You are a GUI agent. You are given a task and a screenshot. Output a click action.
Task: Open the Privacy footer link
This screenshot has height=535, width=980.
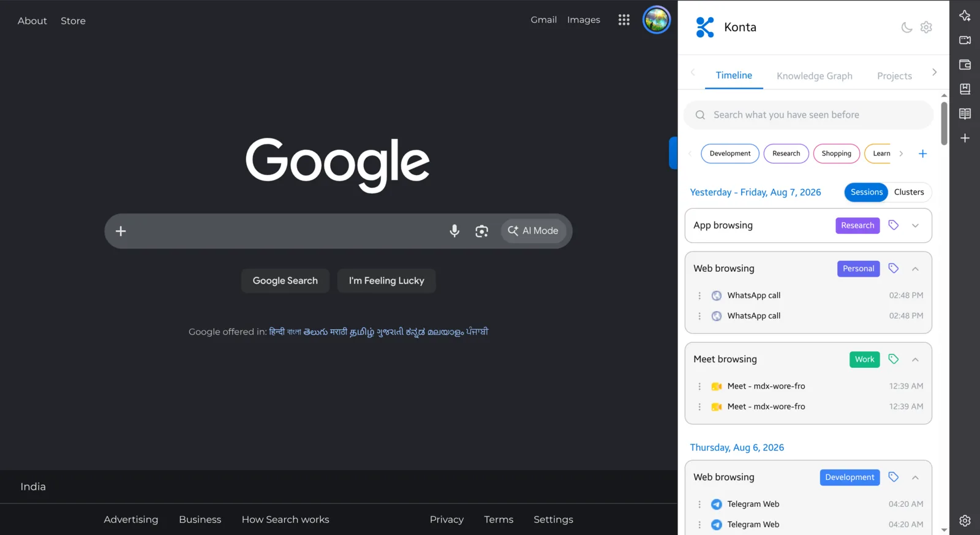point(447,519)
